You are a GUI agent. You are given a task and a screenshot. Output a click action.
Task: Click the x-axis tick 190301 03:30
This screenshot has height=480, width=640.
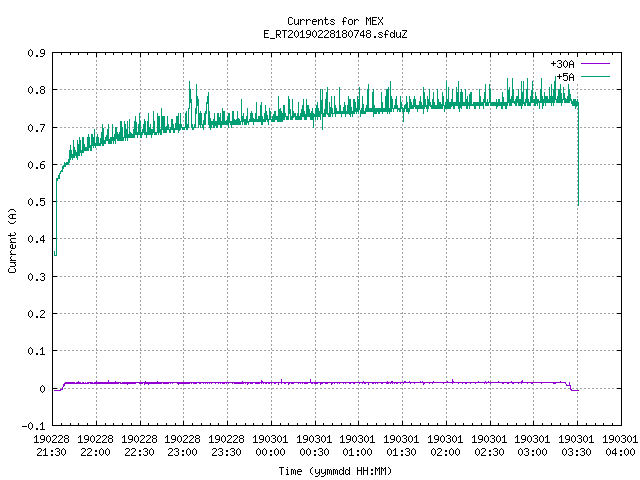(576, 446)
